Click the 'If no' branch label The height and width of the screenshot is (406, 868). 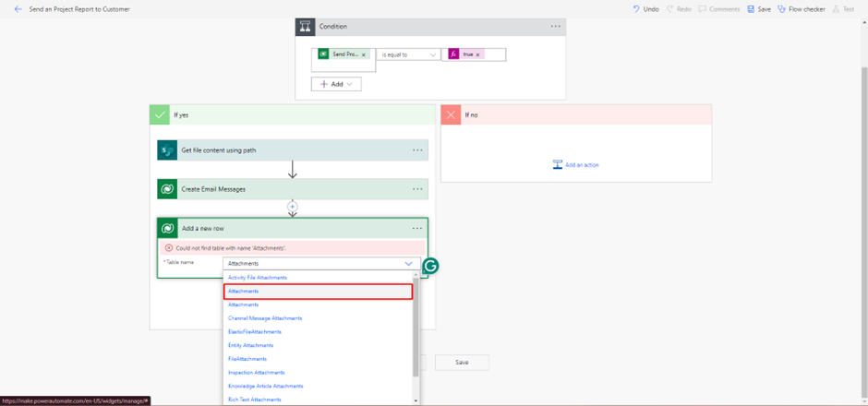click(x=471, y=115)
